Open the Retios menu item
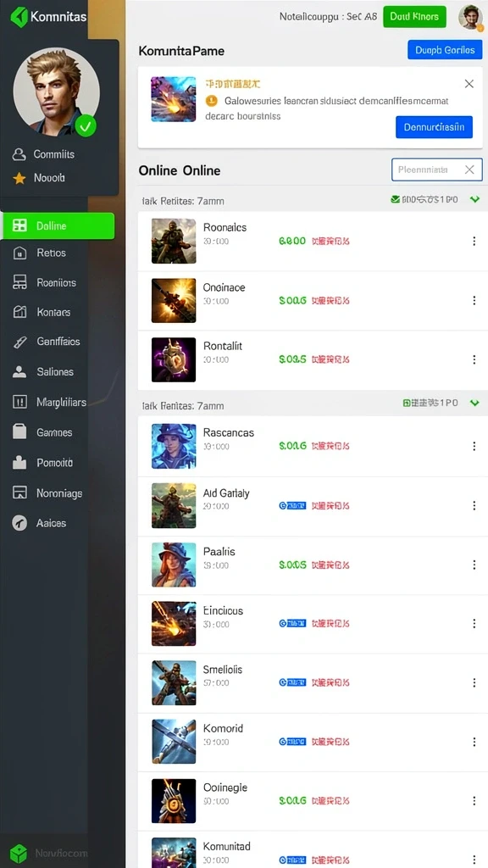 coord(51,253)
